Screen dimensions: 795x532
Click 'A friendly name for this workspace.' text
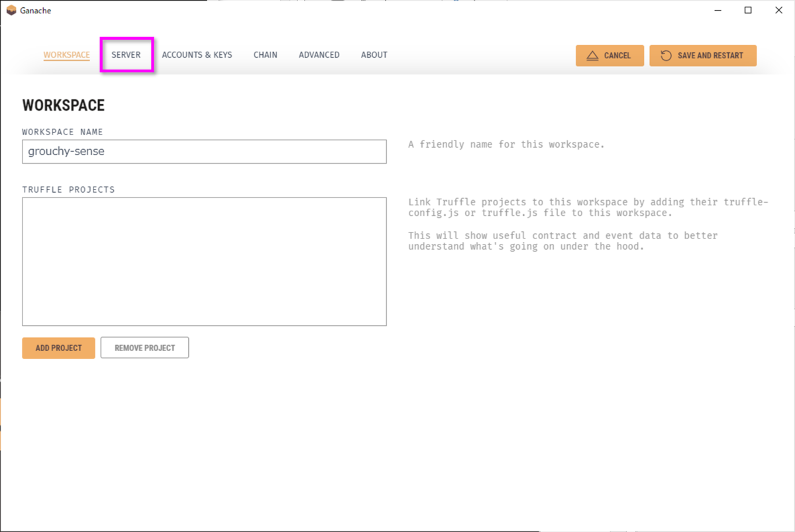pos(506,144)
